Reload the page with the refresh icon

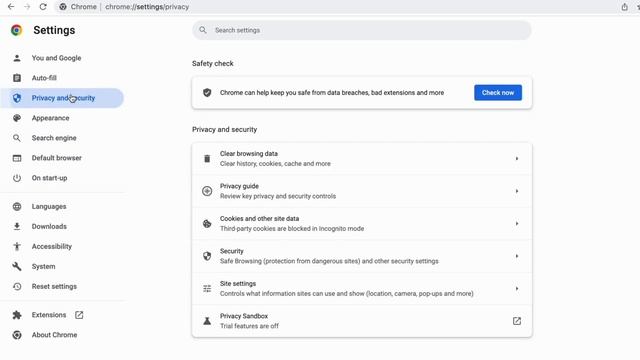point(43,7)
